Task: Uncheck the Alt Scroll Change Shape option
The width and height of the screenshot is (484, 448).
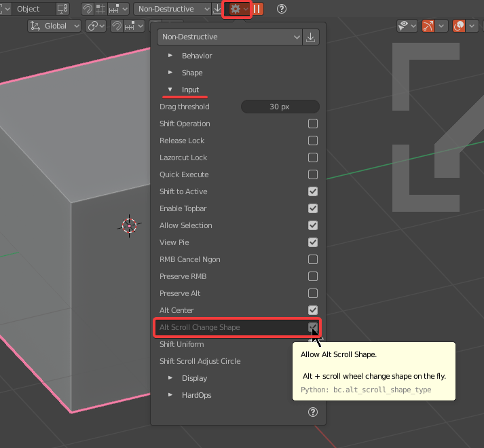Action: (313, 327)
